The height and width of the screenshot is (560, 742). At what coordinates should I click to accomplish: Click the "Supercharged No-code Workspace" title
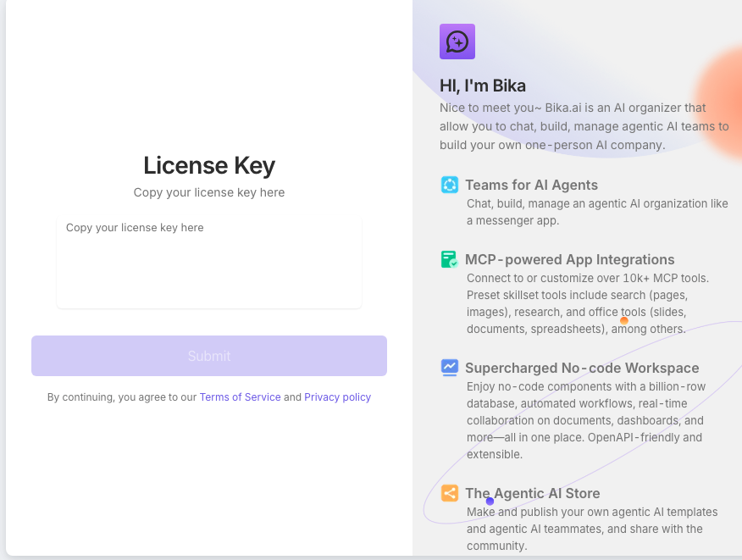582,368
